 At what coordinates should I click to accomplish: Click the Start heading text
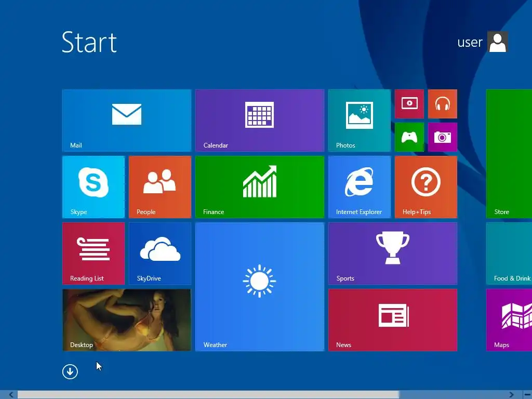89,42
